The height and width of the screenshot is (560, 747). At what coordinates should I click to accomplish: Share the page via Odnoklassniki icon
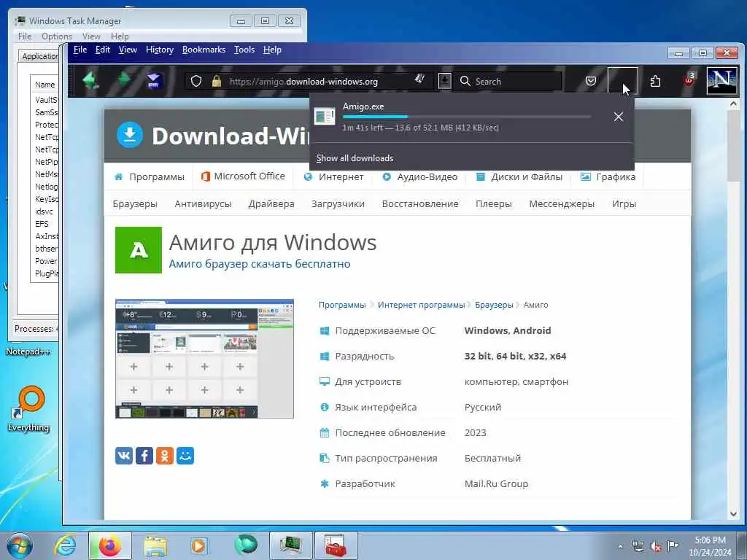(x=165, y=456)
